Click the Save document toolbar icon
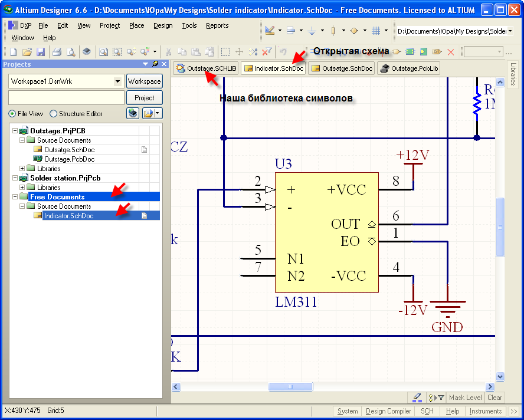This screenshot has width=524, height=420. (41, 52)
